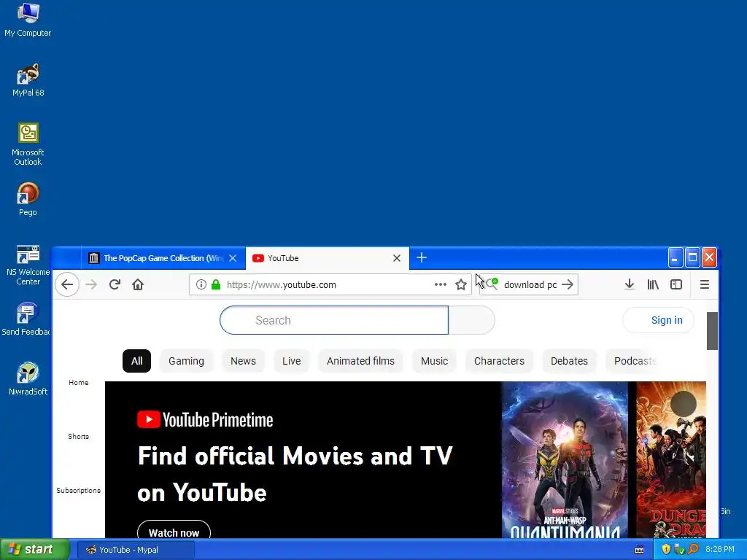Focus the YouTube Search field

pyautogui.click(x=334, y=320)
